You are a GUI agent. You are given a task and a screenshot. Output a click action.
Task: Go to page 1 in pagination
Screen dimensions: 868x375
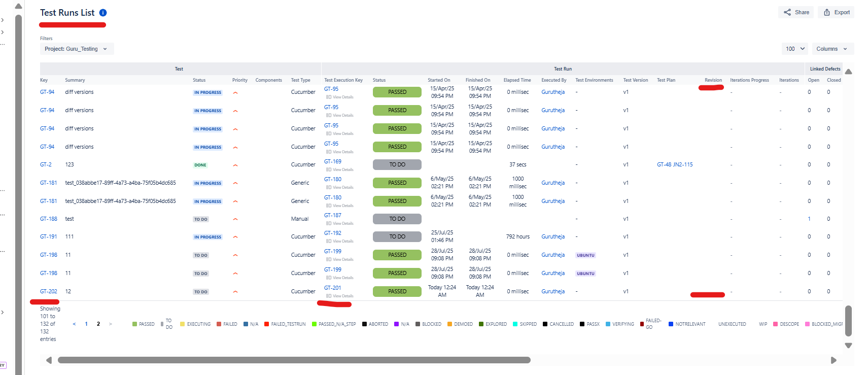(x=86, y=324)
